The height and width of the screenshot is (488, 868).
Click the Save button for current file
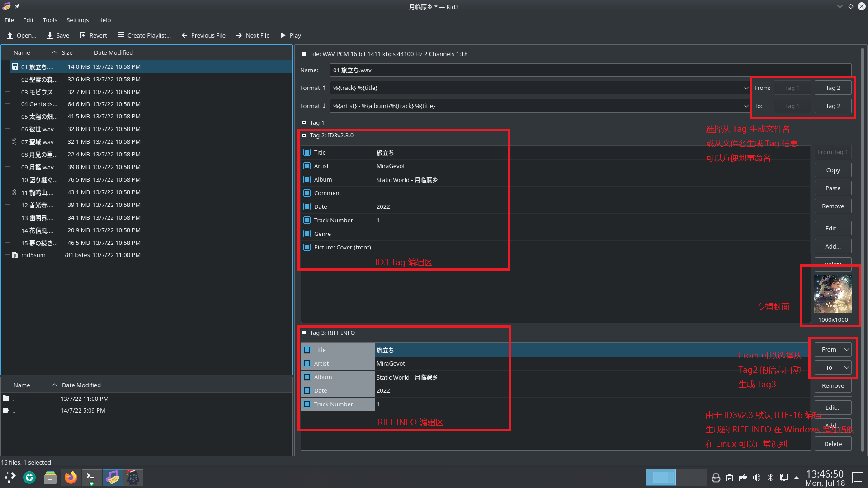tap(58, 35)
